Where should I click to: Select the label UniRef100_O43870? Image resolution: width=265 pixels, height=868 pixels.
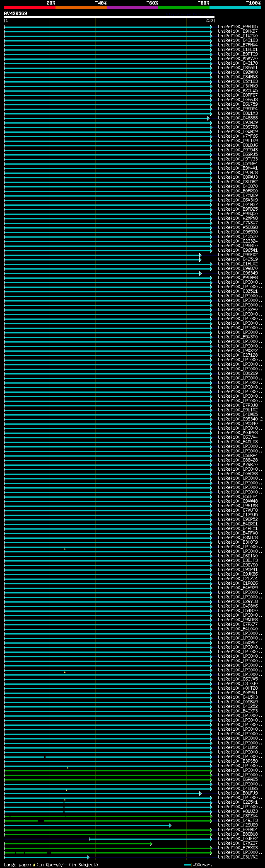tap(238, 187)
